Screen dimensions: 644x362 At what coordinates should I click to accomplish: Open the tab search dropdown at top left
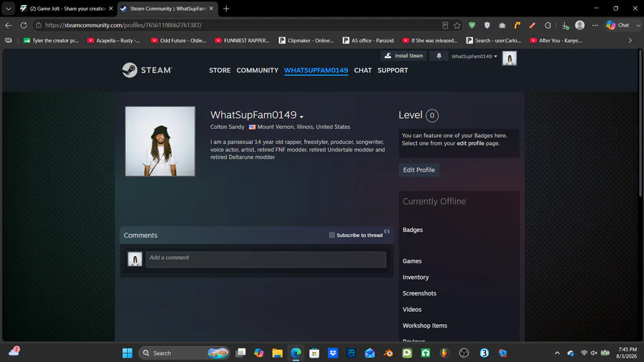pyautogui.click(x=8, y=9)
